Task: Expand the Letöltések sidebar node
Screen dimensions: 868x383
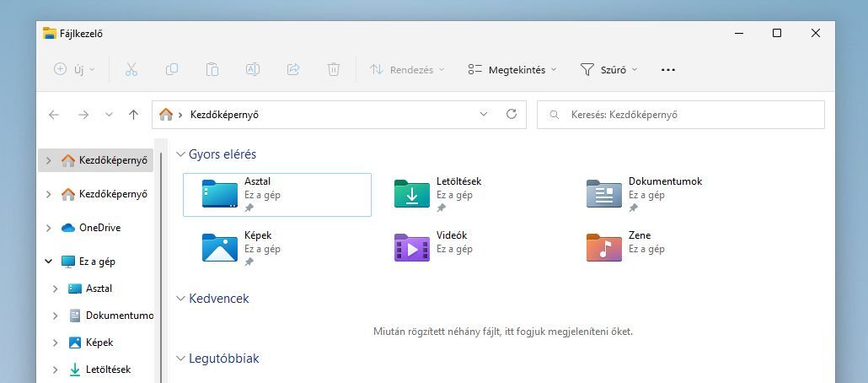Action: click(x=56, y=370)
